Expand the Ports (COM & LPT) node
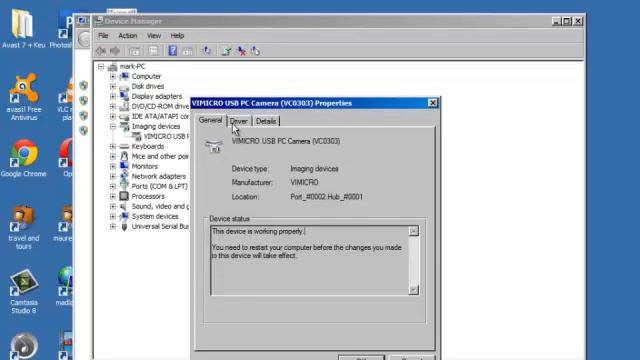 [x=113, y=187]
